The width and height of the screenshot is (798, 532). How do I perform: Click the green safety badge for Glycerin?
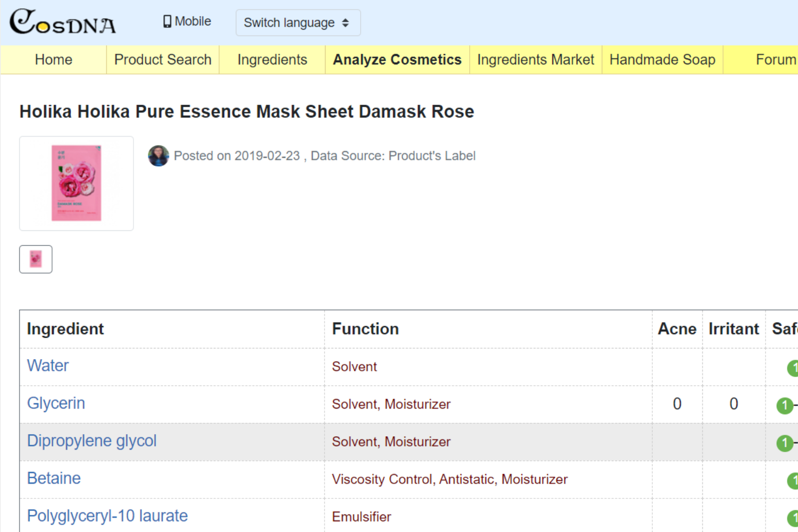(x=785, y=406)
